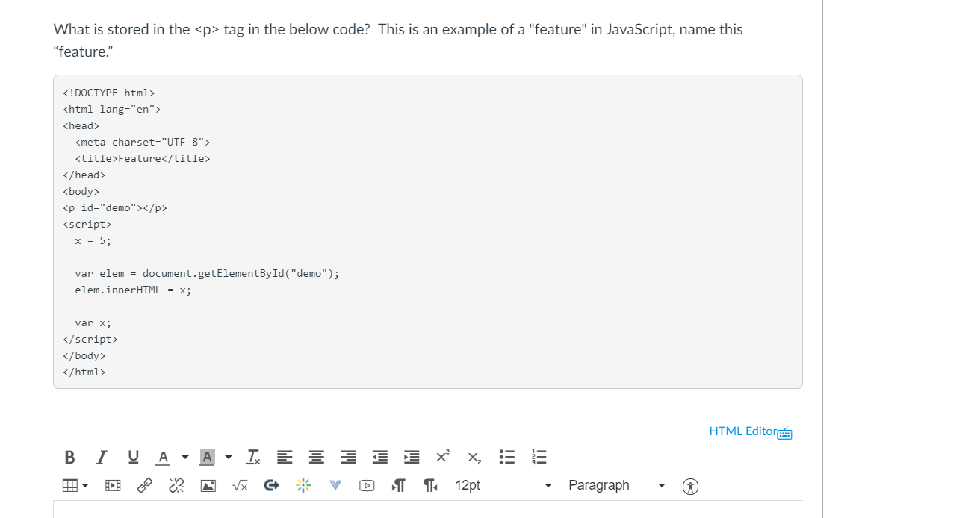The image size is (980, 518).
Task: Open the text color dropdown arrow
Action: point(183,457)
